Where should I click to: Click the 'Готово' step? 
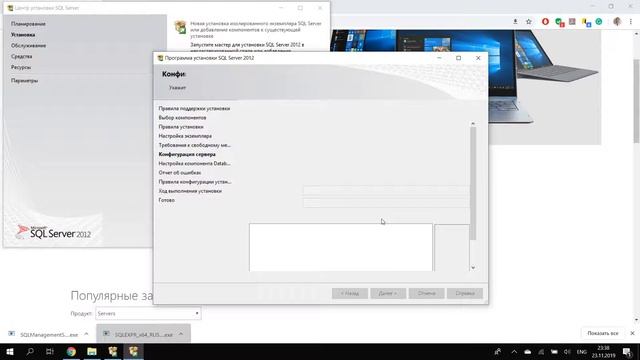point(167,200)
